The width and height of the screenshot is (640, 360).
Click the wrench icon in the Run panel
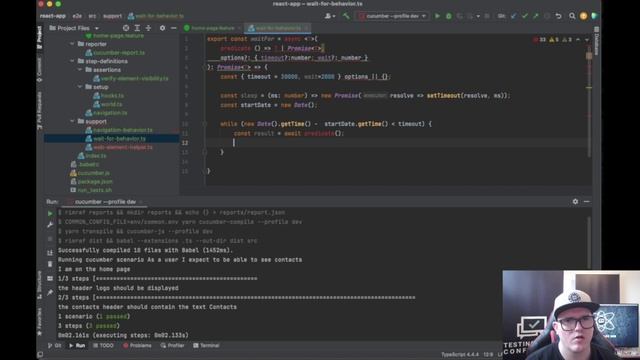50,225
